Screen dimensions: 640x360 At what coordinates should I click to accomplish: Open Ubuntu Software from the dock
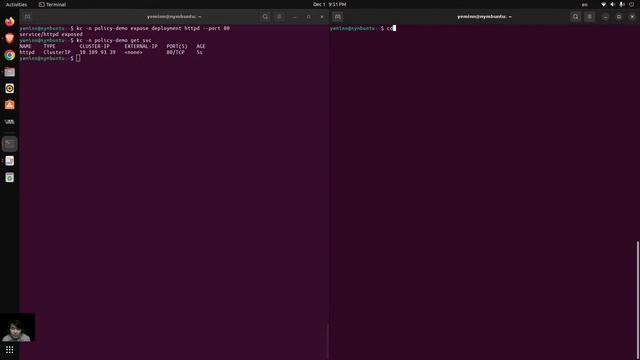coord(9,105)
